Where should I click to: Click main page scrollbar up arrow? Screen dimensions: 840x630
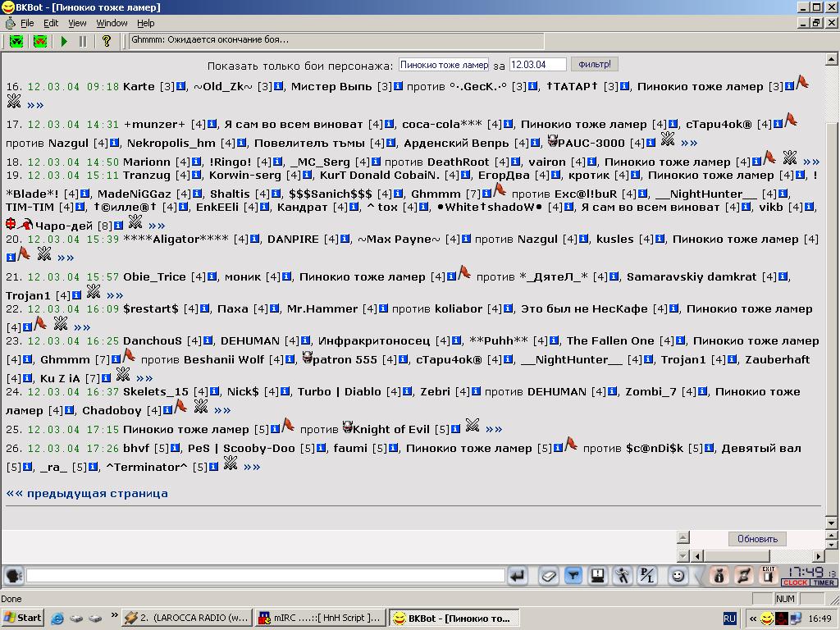pos(832,59)
